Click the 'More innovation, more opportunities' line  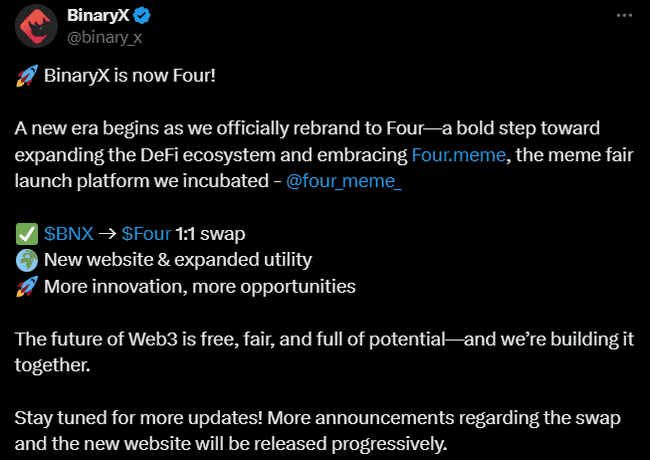[x=200, y=287]
